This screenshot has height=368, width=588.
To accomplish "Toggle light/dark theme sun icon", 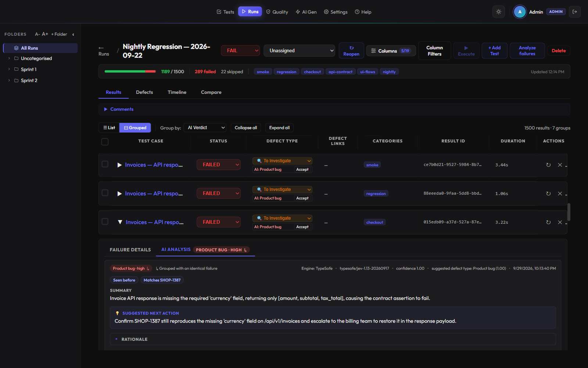I will coord(499,12).
